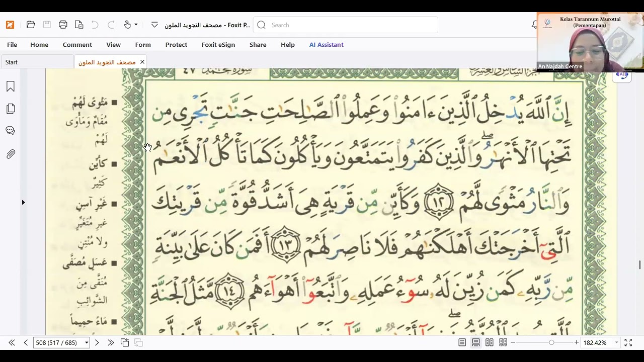Click the margin note ماء حميما
This screenshot has width=644, height=362.
click(x=90, y=321)
